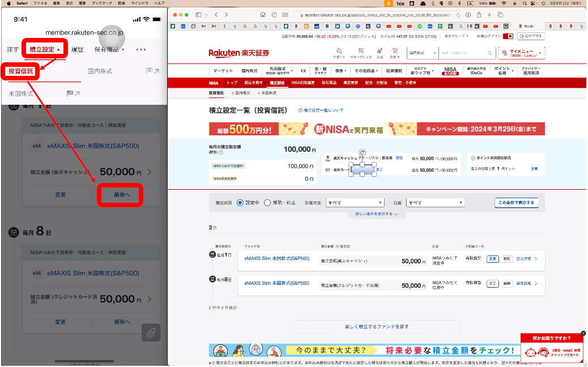Open the マイメニュー dropdown
Viewport: 588px width, 367px height.
(522, 53)
